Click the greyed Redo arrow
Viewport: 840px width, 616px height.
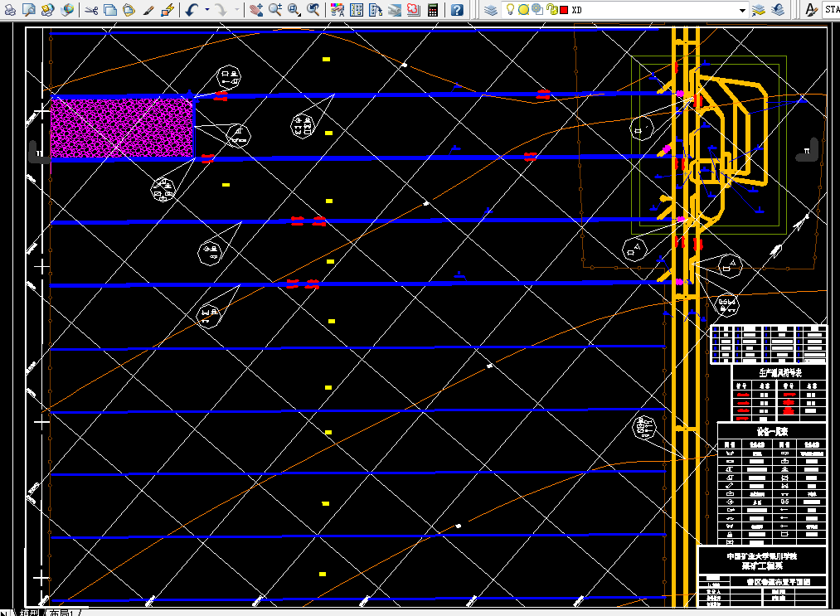[221, 9]
